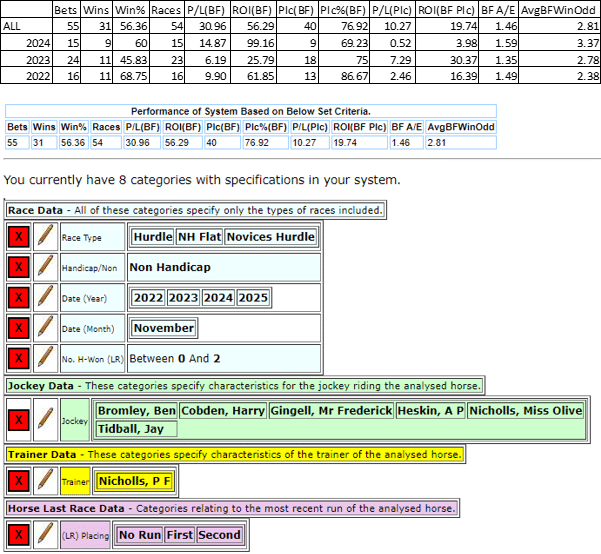This screenshot has width=601, height=554.
Task: Select year 2022 in Date (Year) row
Action: tap(148, 298)
